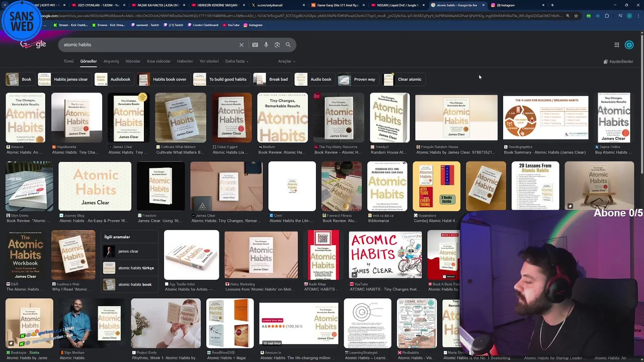Open the YouTube bookmark in bookmarks bar

(231, 25)
